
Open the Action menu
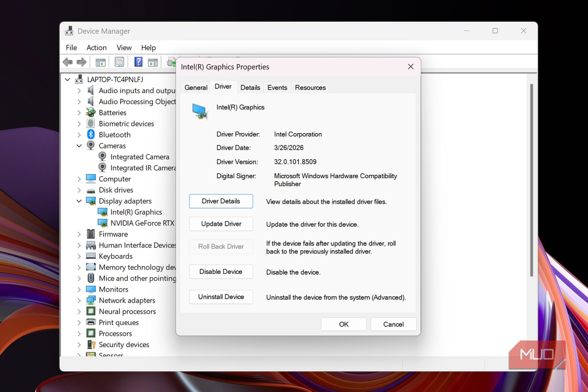pyautogui.click(x=97, y=47)
